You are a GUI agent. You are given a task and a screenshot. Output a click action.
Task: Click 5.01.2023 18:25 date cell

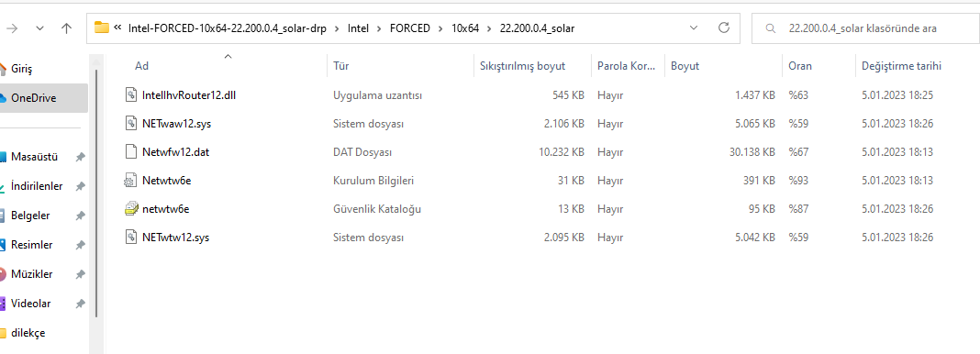coord(896,95)
